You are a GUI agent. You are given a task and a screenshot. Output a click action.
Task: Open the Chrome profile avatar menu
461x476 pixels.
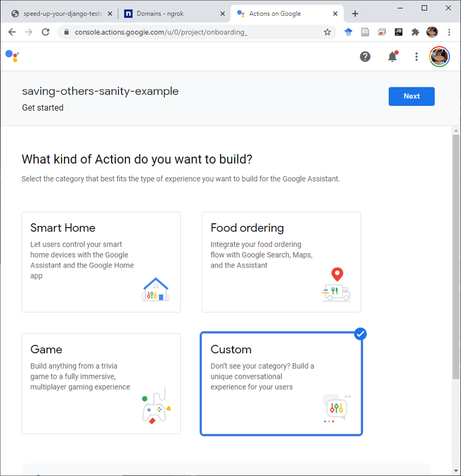pyautogui.click(x=432, y=32)
